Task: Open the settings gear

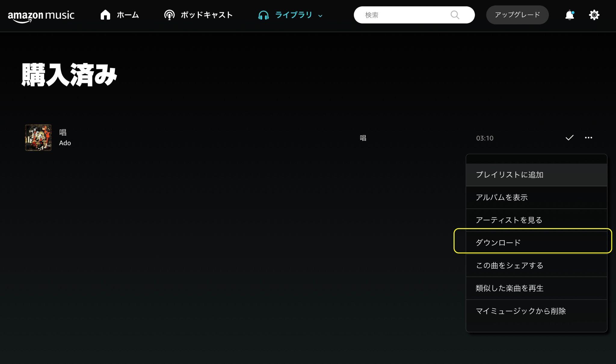Action: click(x=594, y=15)
